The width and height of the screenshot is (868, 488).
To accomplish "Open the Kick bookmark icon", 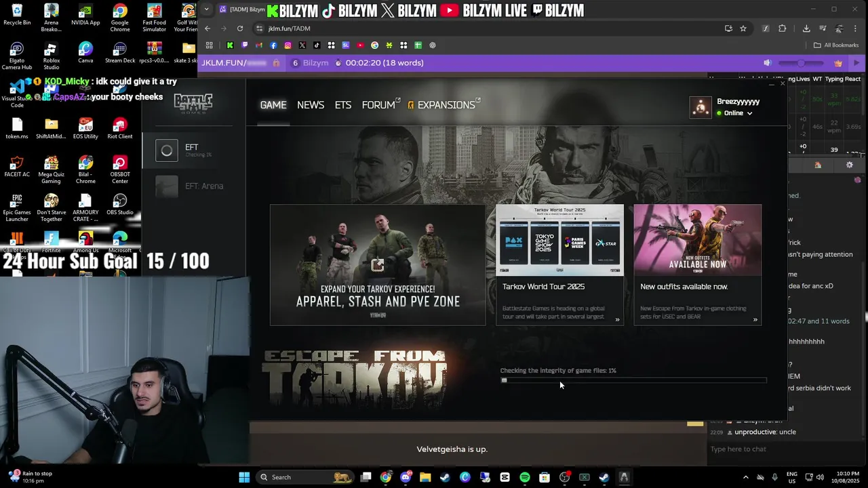I will [x=230, y=45].
